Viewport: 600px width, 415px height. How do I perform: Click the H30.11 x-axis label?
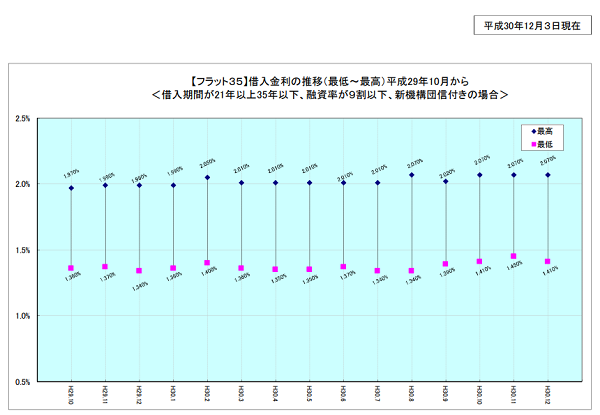click(x=514, y=395)
